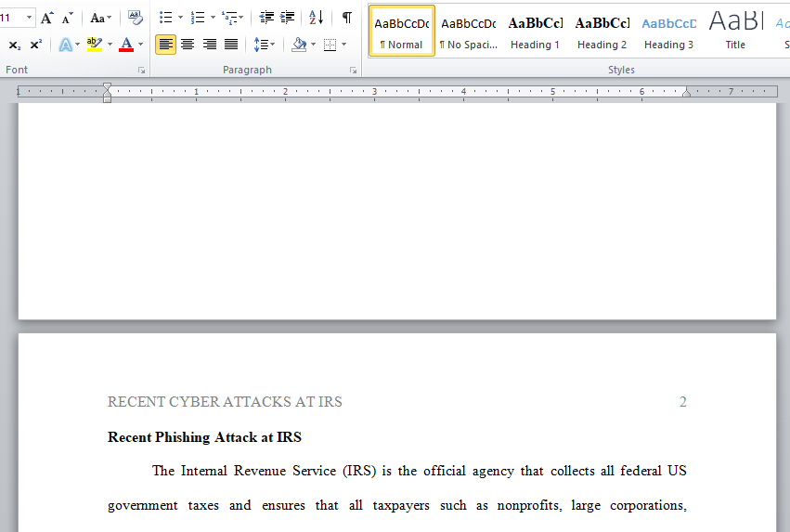Click the Multilevel List icon
The width and height of the screenshot is (790, 532).
point(229,19)
